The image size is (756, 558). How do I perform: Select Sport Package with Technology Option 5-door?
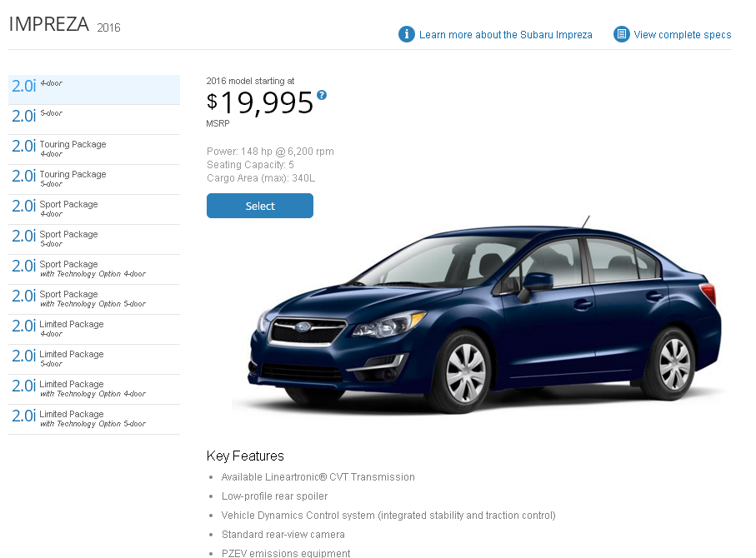(x=94, y=299)
